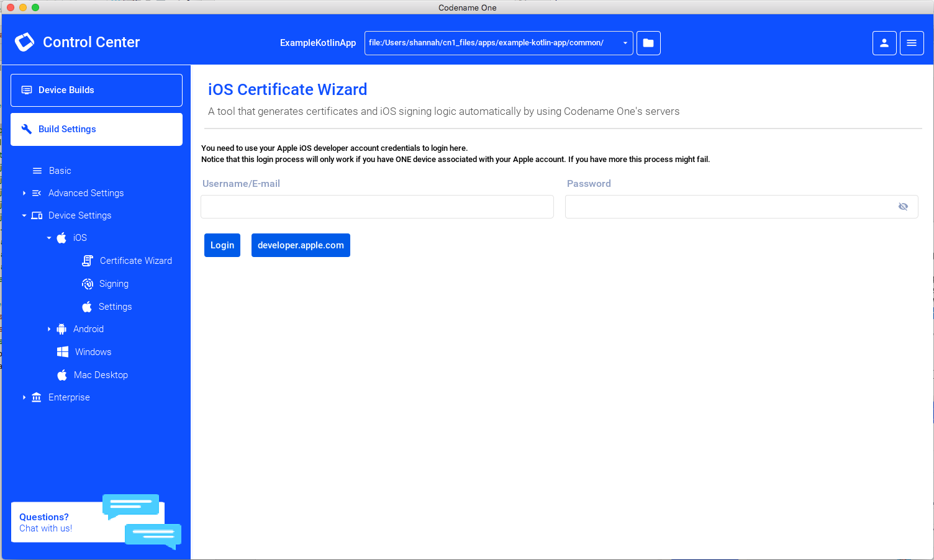Focus the Username/E-mail input field
934x560 pixels.
[x=377, y=207]
